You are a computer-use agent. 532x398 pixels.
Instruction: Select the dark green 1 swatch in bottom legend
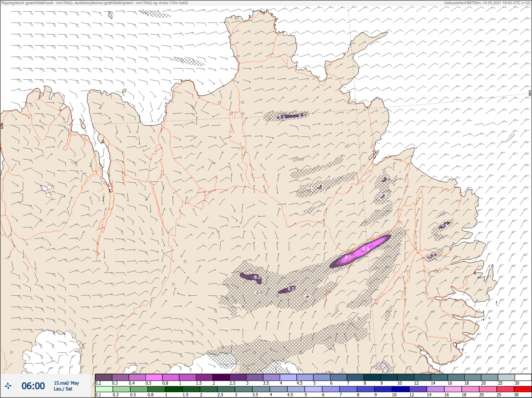[173, 389]
